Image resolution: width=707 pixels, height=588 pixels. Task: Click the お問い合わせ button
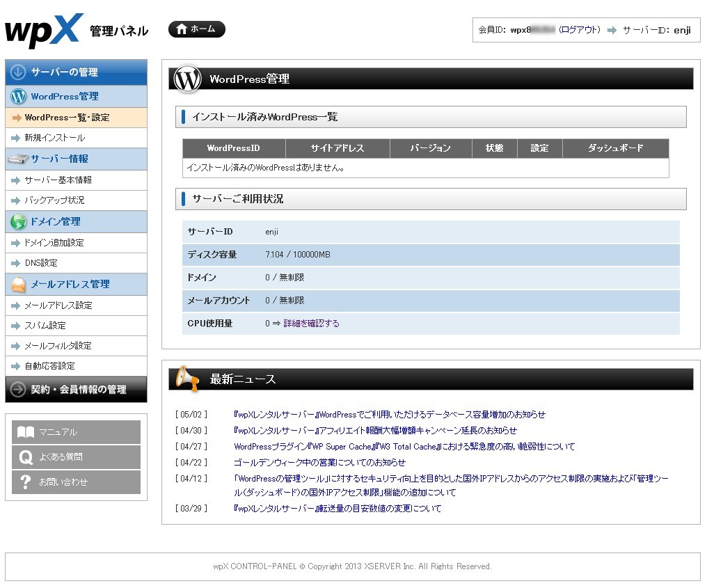77,482
